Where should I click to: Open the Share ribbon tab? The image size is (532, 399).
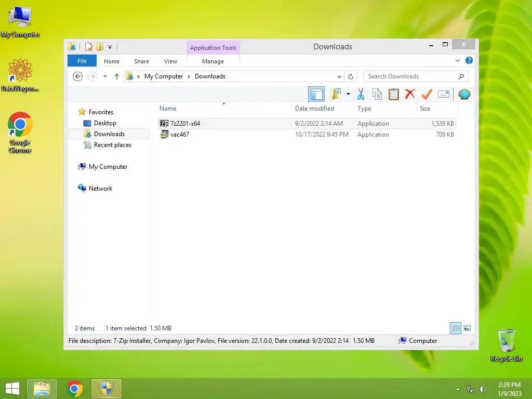141,61
